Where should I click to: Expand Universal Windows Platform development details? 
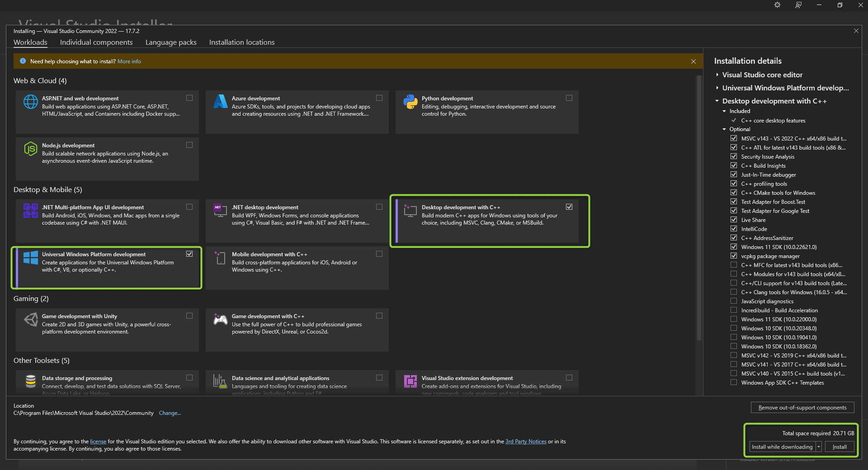click(717, 88)
